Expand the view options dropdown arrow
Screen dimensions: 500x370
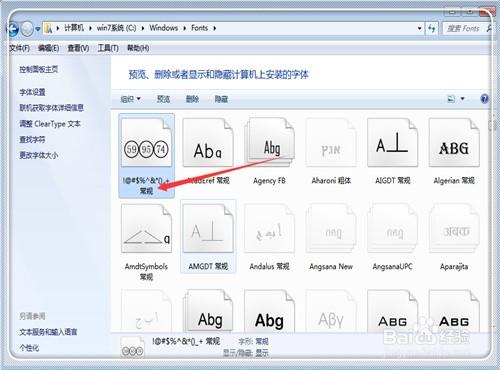click(x=462, y=99)
